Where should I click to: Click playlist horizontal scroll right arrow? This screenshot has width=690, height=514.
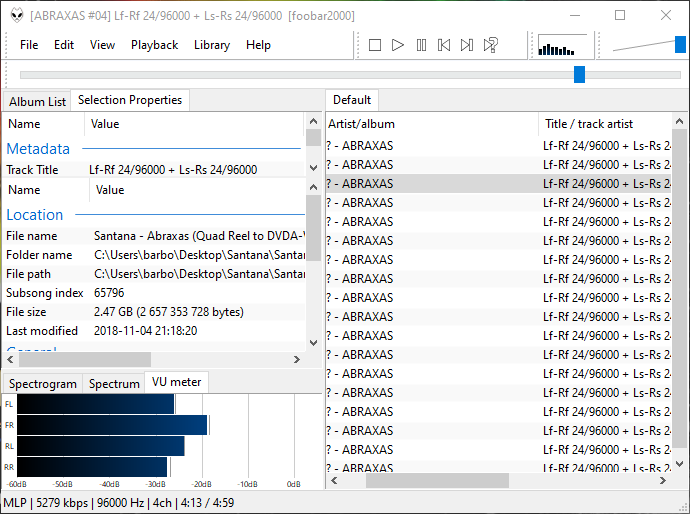[x=663, y=481]
